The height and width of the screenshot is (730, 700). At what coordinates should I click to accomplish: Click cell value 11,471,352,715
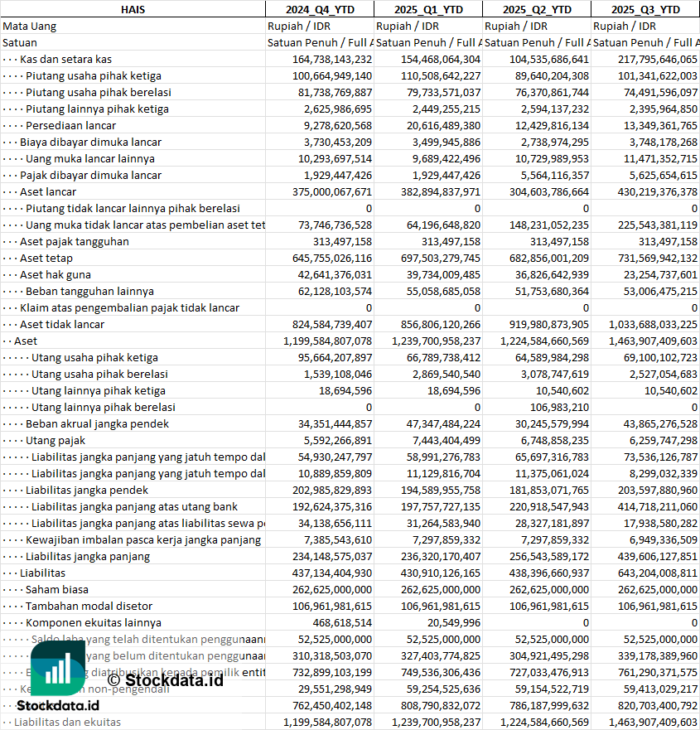click(x=660, y=159)
